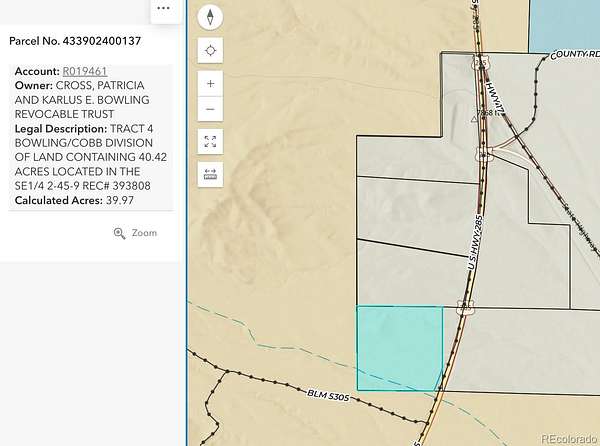The height and width of the screenshot is (446, 600).
Task: Reset map orientation with compass button
Action: pos(211,17)
